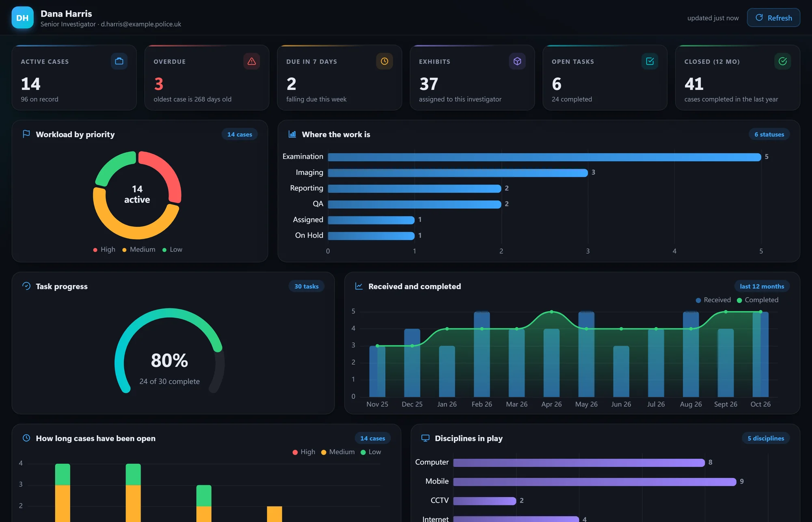The width and height of the screenshot is (812, 522).
Task: Toggle Low legend in How long cases open chart
Action: [x=371, y=452]
